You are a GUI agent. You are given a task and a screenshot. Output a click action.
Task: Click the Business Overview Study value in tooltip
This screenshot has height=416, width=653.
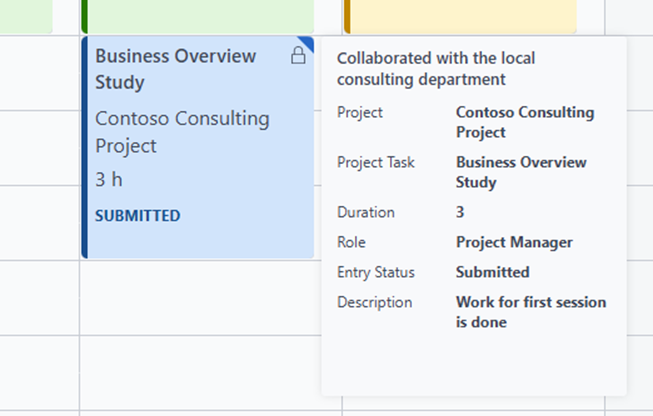coord(521,172)
